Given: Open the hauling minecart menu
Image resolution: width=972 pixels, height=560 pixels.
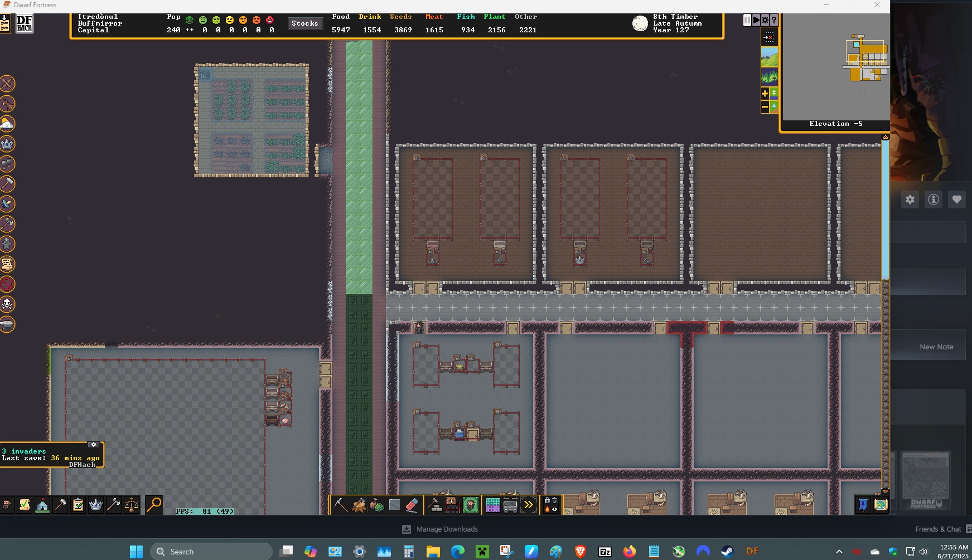Looking at the screenshot, I should click(510, 505).
